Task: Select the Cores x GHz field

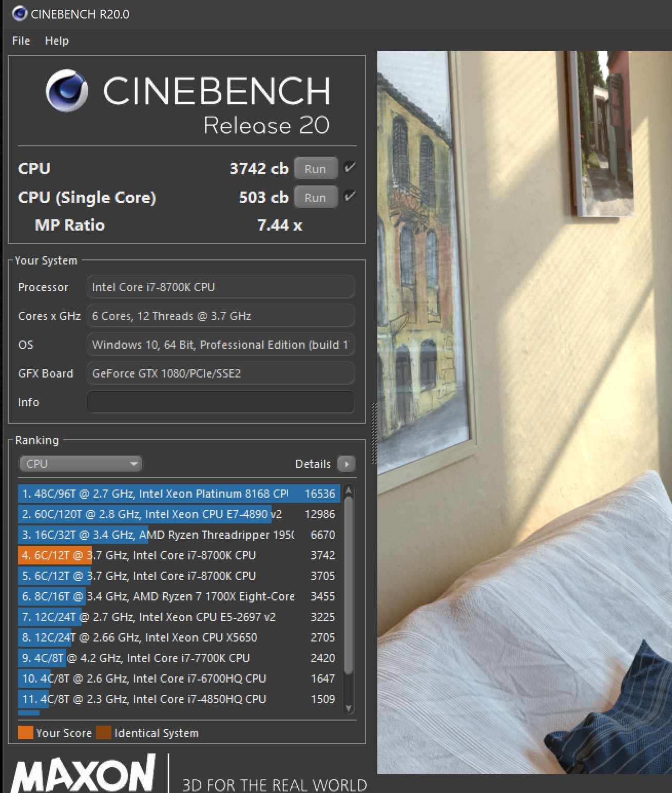Action: click(x=221, y=316)
